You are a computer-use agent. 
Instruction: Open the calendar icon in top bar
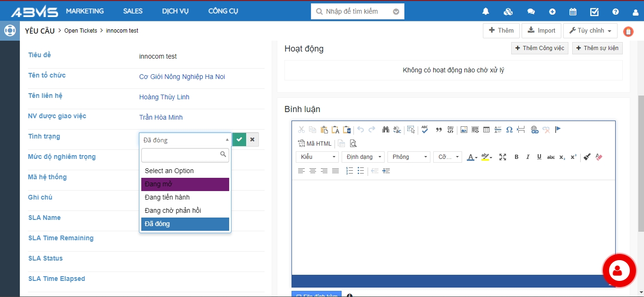(573, 12)
